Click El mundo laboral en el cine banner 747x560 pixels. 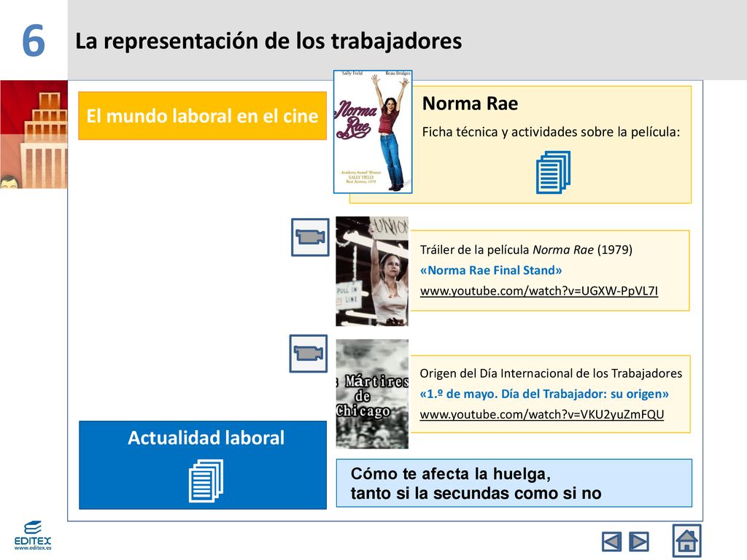203,116
